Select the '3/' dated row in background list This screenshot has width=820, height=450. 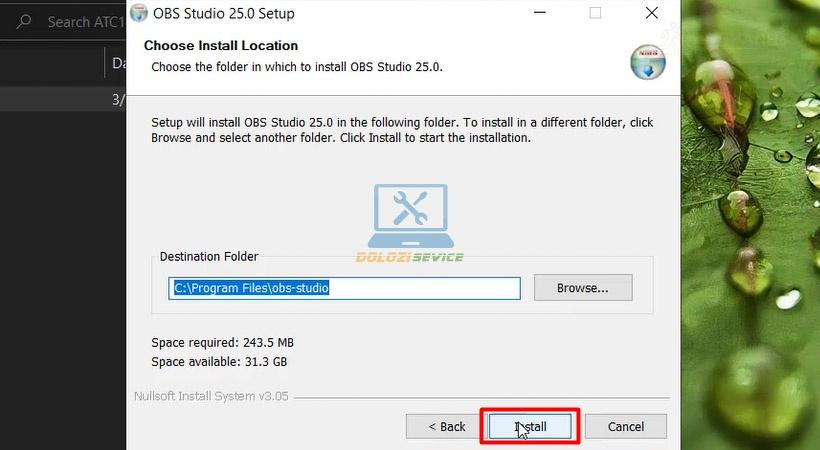pyautogui.click(x=117, y=100)
